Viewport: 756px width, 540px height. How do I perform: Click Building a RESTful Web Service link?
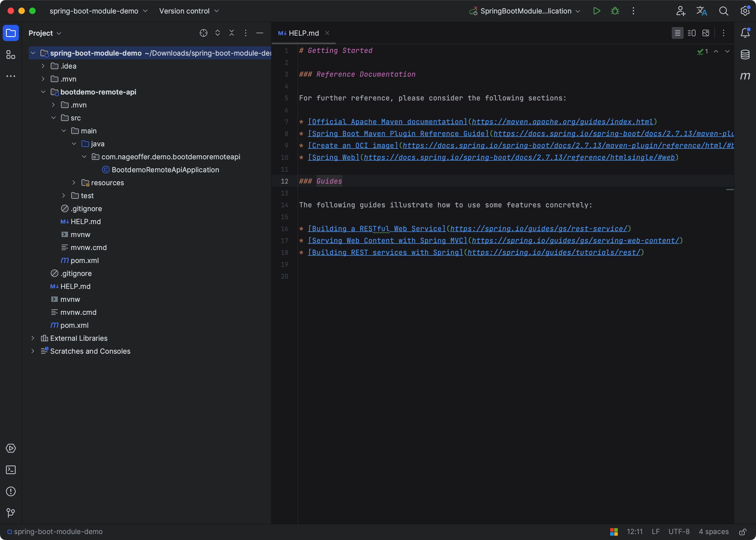(377, 229)
